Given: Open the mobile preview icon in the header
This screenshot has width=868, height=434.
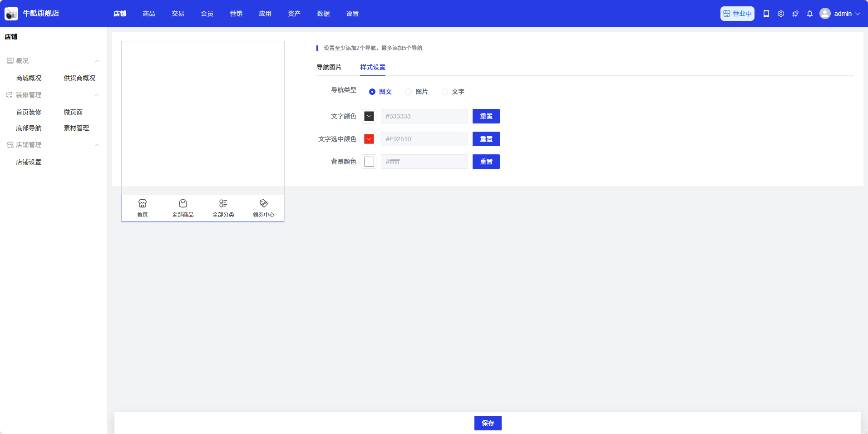Looking at the screenshot, I should (766, 14).
